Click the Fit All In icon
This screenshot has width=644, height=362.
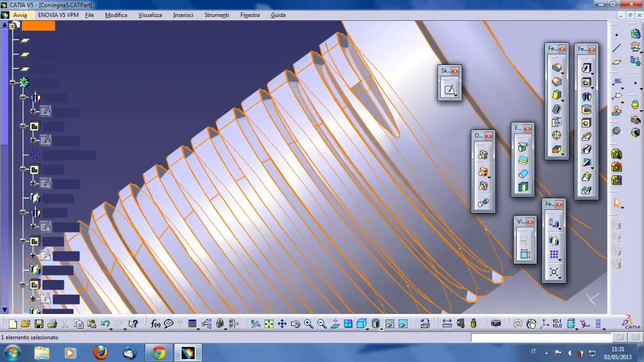click(x=269, y=324)
